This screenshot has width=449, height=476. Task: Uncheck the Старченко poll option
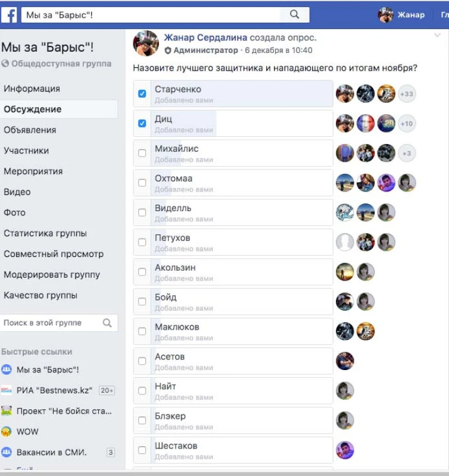point(142,93)
